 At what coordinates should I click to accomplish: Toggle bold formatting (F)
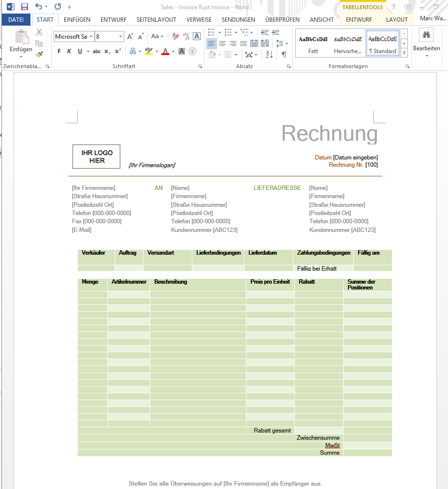point(59,51)
